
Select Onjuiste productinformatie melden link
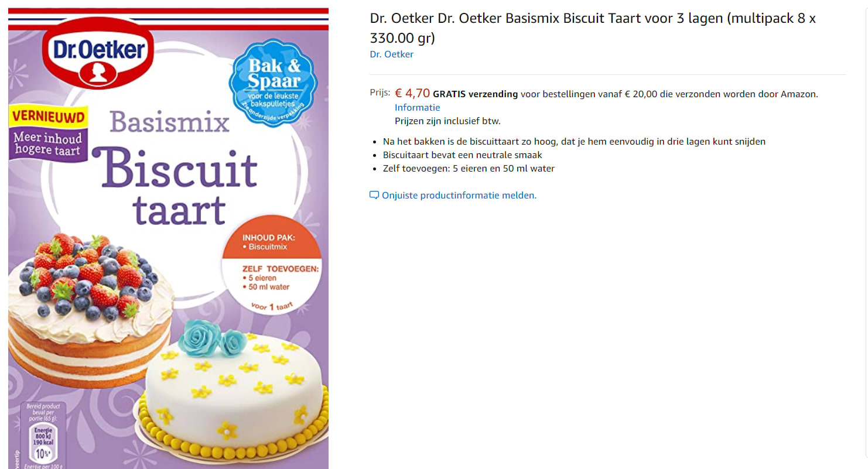[459, 196]
